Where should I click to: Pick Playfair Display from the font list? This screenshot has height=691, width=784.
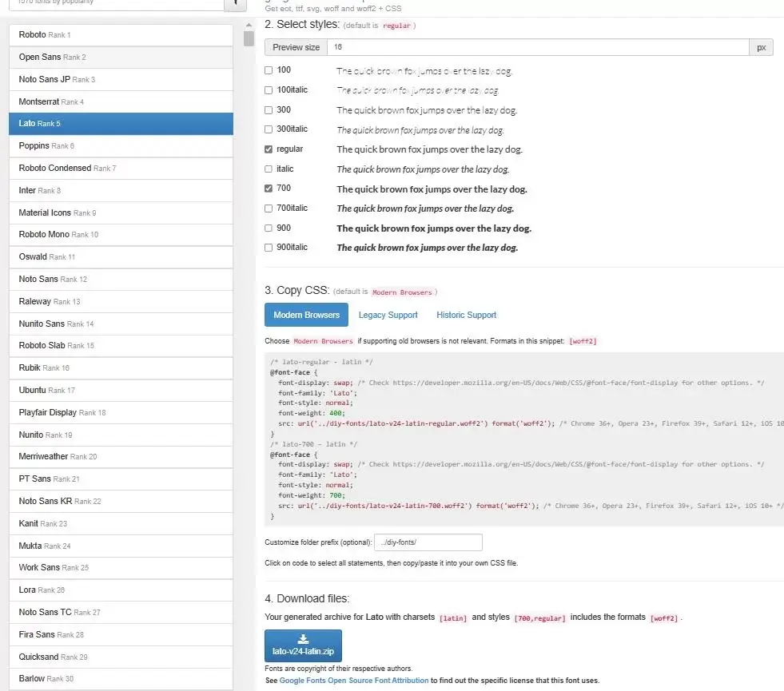(120, 412)
